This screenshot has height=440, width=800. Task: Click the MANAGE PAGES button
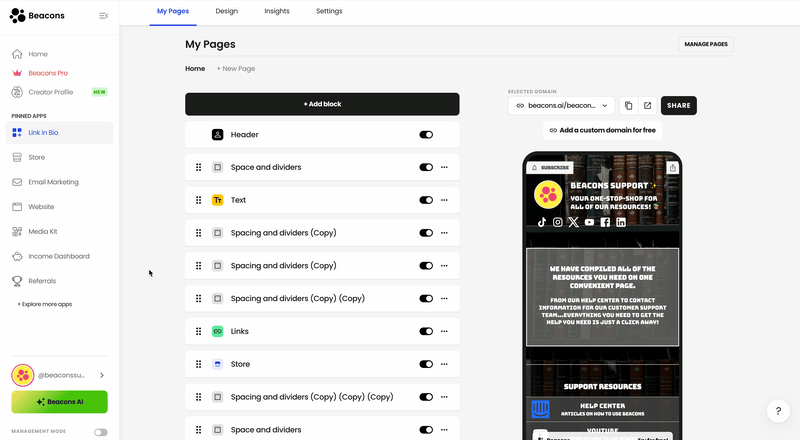pyautogui.click(x=706, y=44)
